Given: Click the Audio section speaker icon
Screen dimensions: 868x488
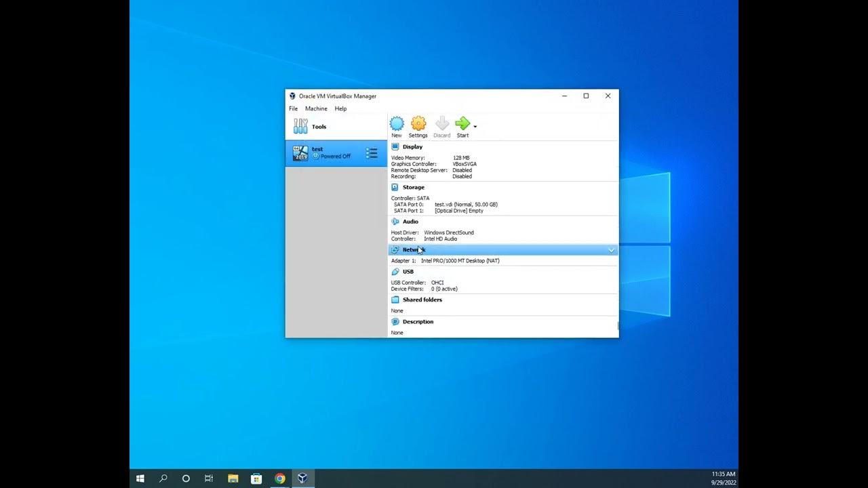Looking at the screenshot, I should pyautogui.click(x=395, y=222).
